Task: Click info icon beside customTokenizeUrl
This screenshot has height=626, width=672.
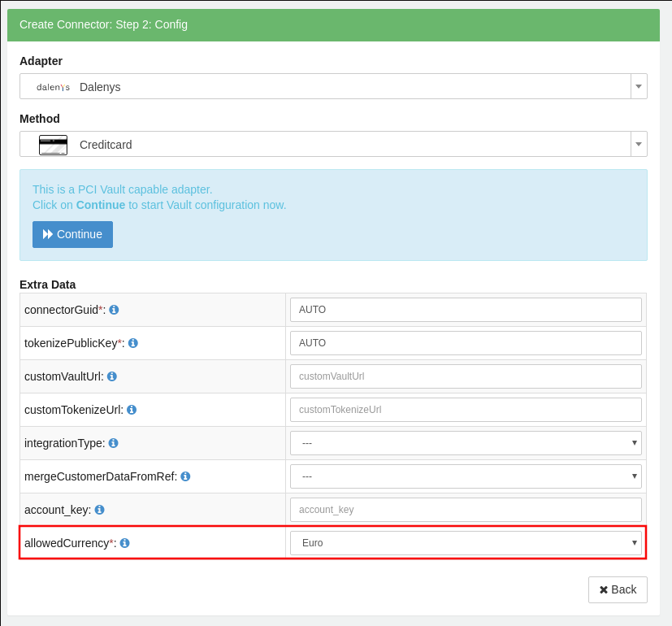Action: pyautogui.click(x=132, y=410)
